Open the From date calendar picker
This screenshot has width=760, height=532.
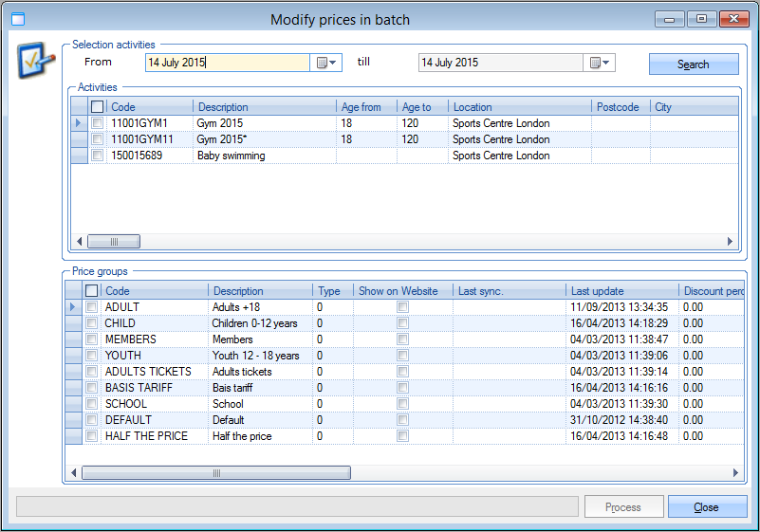326,63
